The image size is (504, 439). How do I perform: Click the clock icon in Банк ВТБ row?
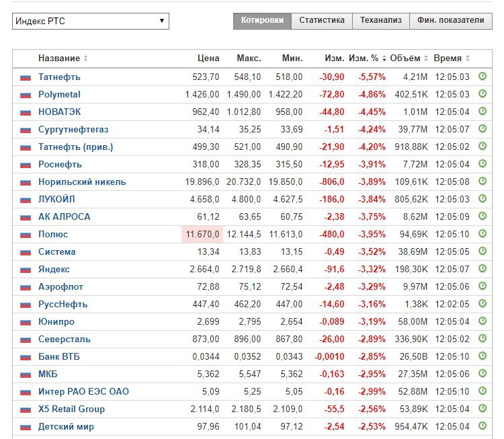click(482, 356)
